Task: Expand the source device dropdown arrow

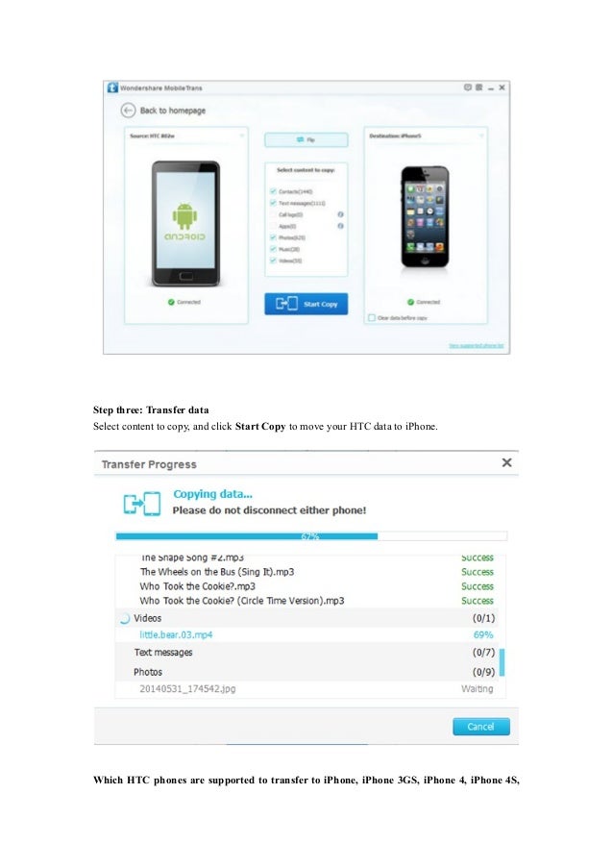Action: 242,136
